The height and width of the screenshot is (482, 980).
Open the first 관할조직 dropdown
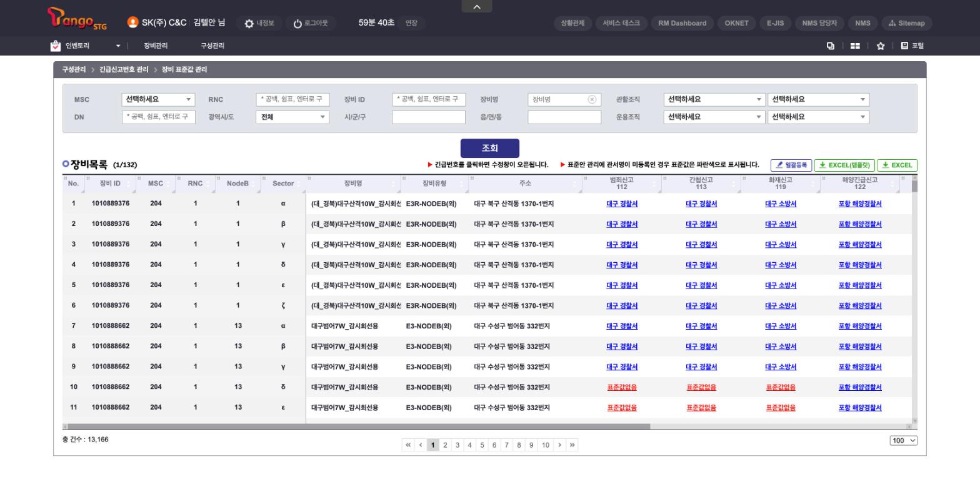click(x=714, y=99)
